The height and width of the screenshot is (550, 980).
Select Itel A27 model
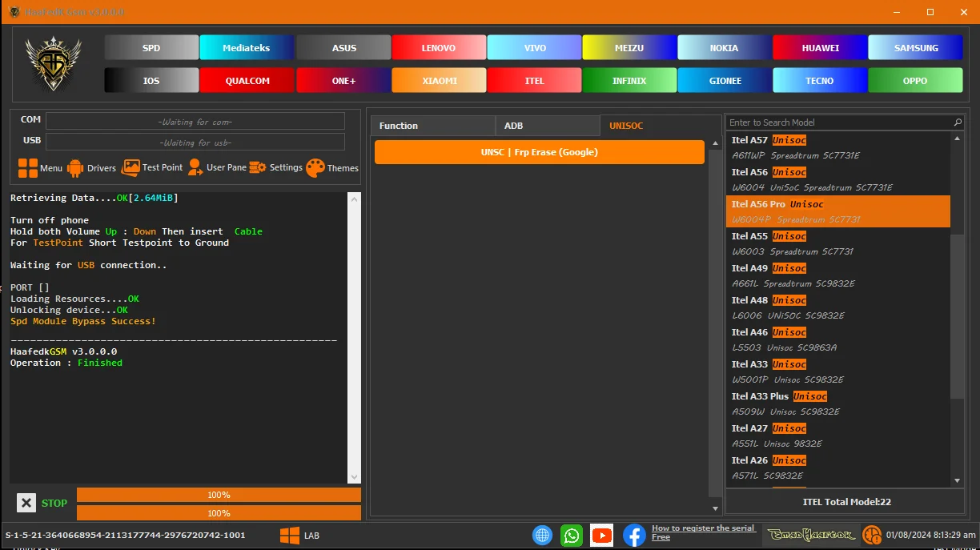[837, 436]
